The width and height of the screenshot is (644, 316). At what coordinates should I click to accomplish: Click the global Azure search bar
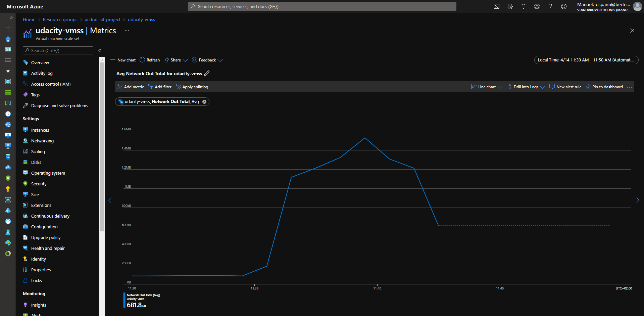tap(322, 6)
